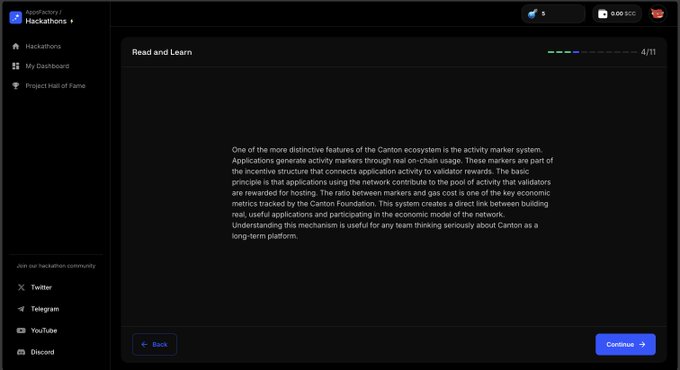The image size is (680, 370).
Task: Click the home icon beside Hackathons
Action: [16, 46]
